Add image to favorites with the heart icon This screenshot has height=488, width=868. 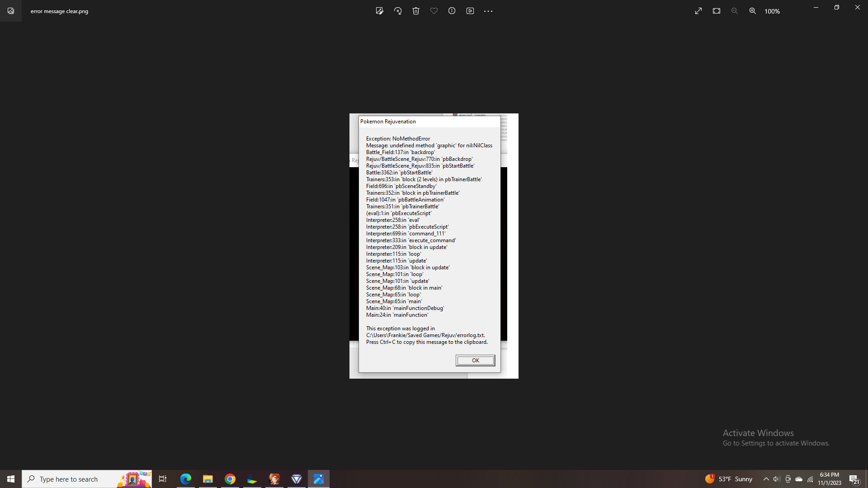[x=434, y=11]
